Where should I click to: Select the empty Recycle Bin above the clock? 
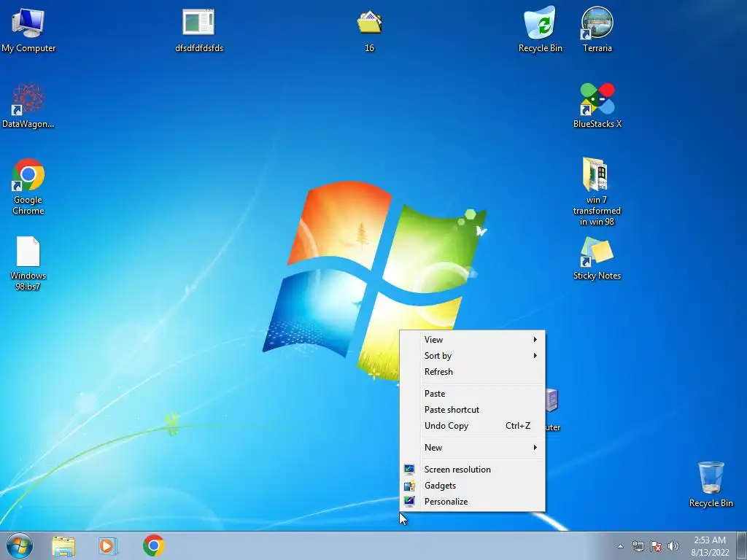(x=711, y=484)
